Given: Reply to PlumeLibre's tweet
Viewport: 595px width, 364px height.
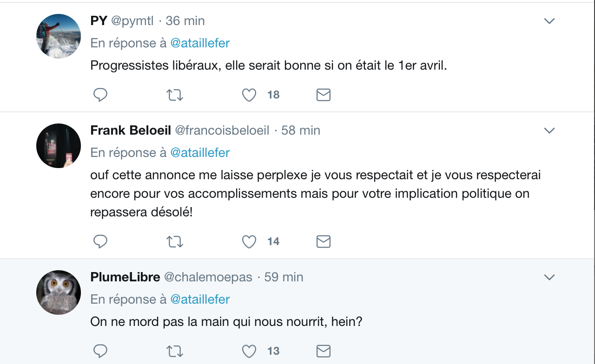Looking at the screenshot, I should [x=100, y=351].
